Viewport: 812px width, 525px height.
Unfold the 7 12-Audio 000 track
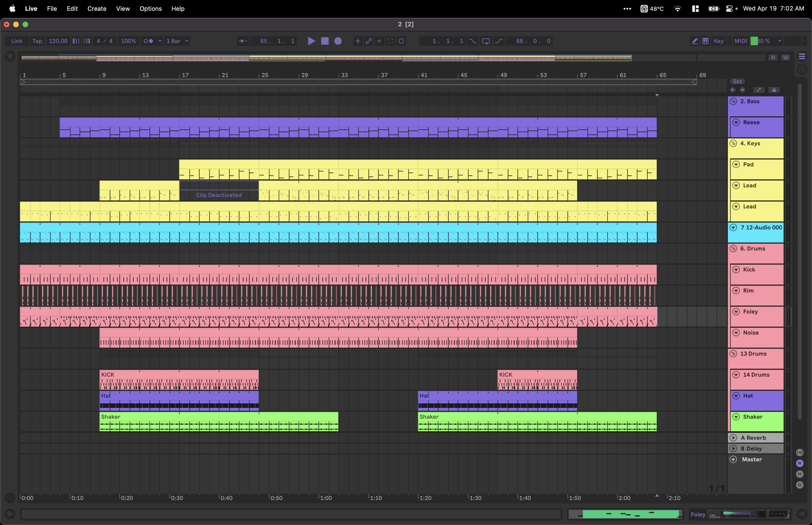(x=733, y=227)
